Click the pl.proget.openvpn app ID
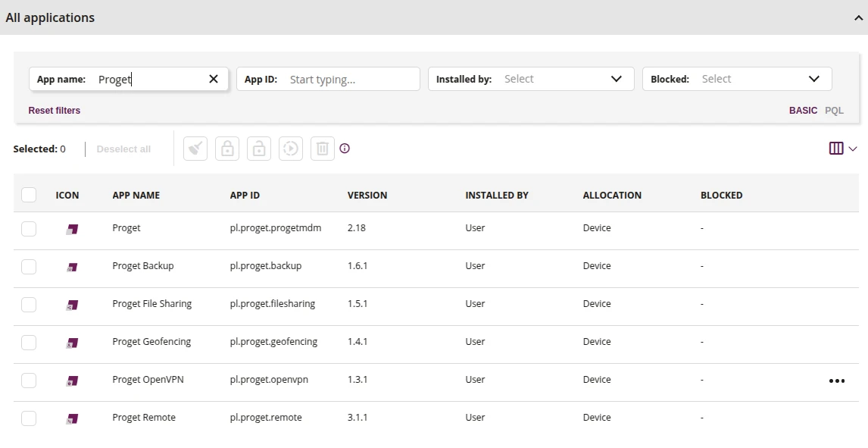 point(269,379)
